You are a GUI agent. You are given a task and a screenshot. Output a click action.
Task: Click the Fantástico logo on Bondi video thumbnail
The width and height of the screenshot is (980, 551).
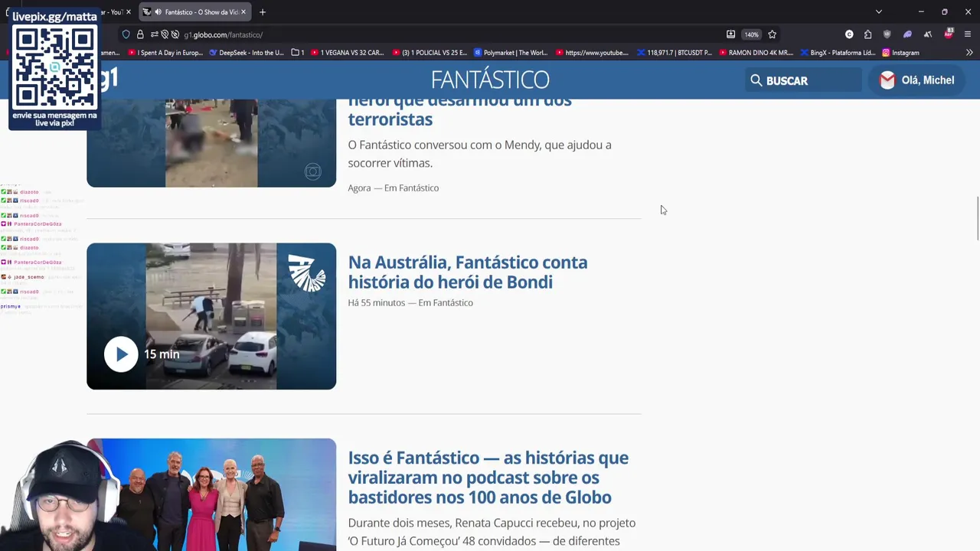click(306, 272)
